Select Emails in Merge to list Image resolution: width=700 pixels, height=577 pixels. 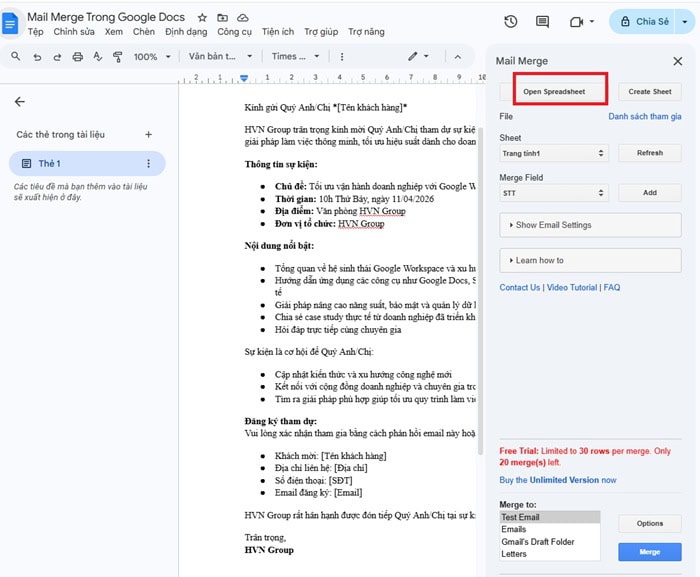[x=550, y=529]
